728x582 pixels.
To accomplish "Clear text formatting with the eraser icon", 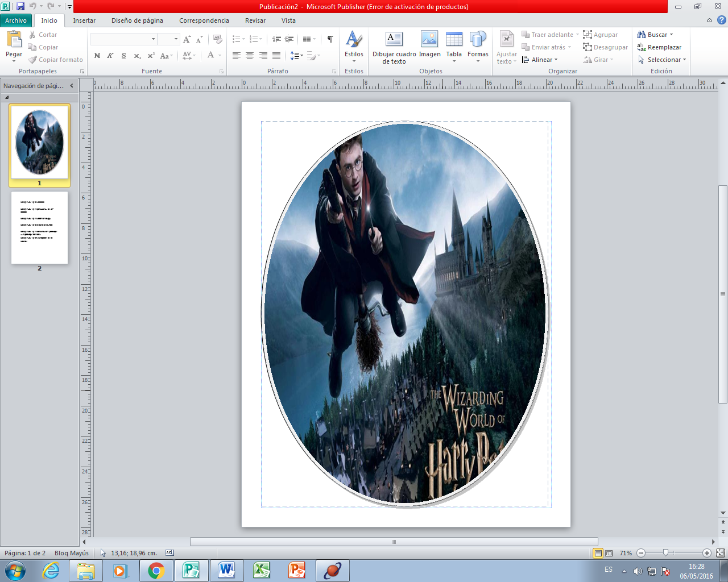I will coord(218,39).
